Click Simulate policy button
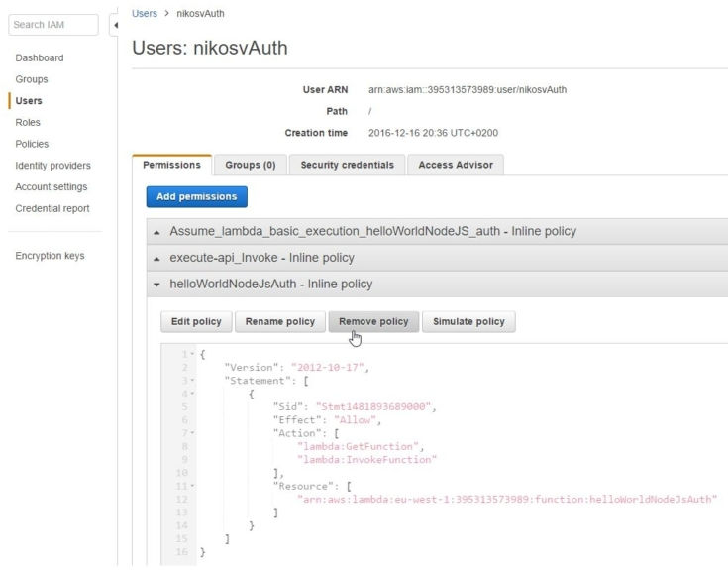Screen dimensions: 728x570 (x=468, y=321)
